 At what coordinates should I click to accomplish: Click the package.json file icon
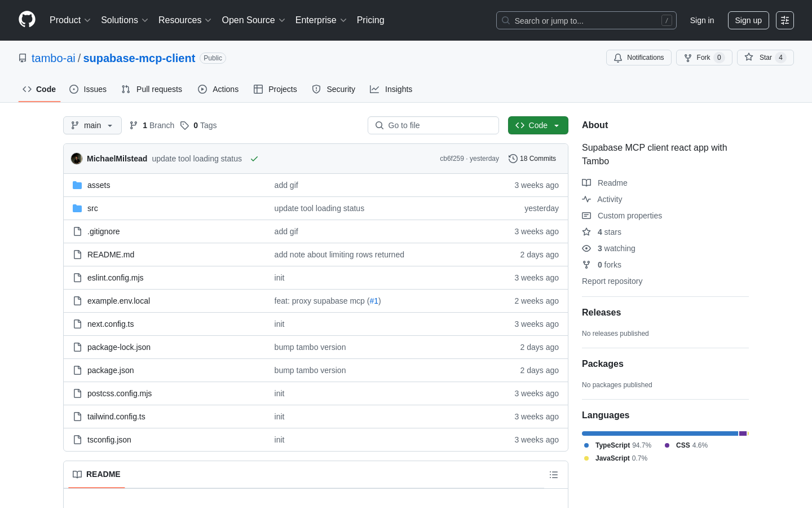(x=77, y=370)
